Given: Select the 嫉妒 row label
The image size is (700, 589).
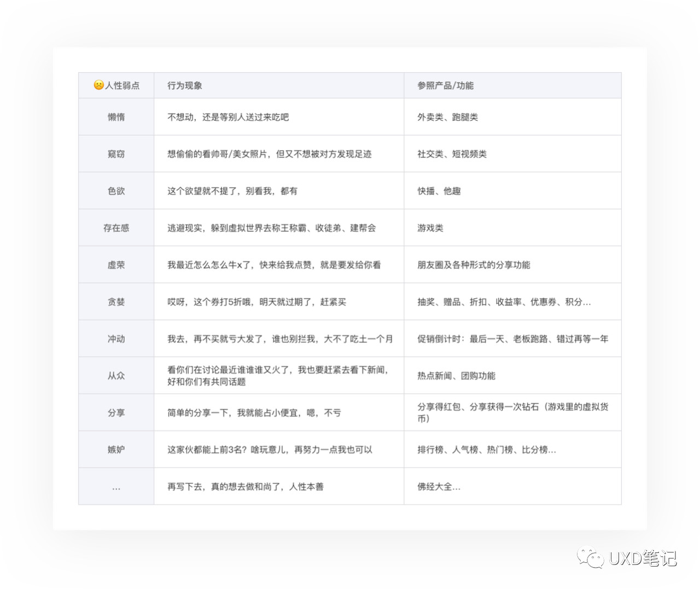Looking at the screenshot, I should pos(116,450).
